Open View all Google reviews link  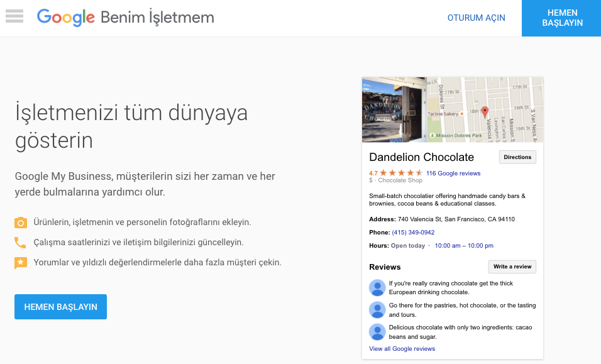(402, 349)
